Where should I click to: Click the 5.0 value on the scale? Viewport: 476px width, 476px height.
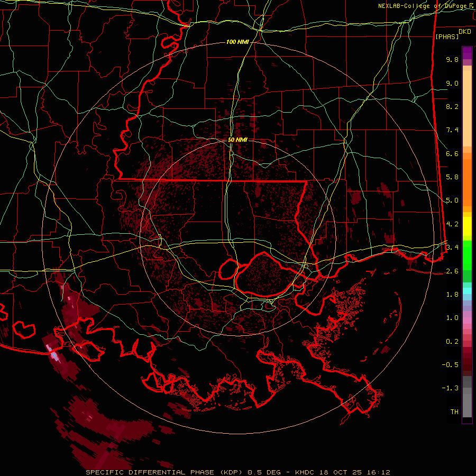(452, 200)
